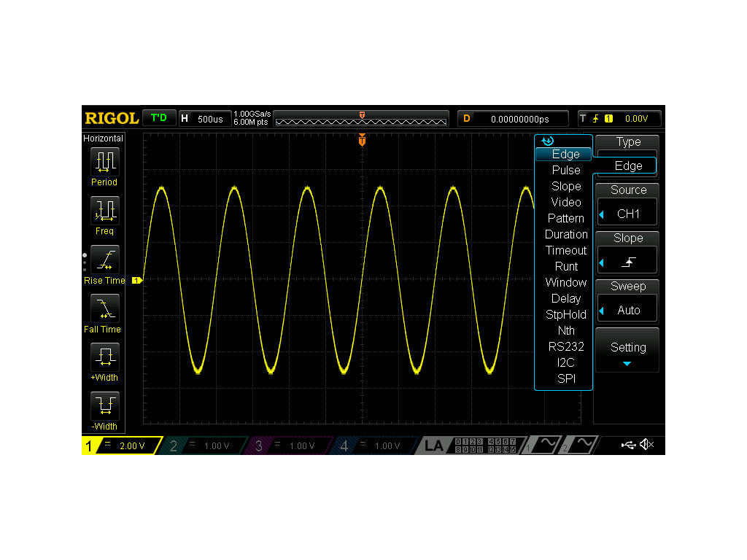
Task: Choose the Rise Time measurement icon
Action: pos(105,259)
